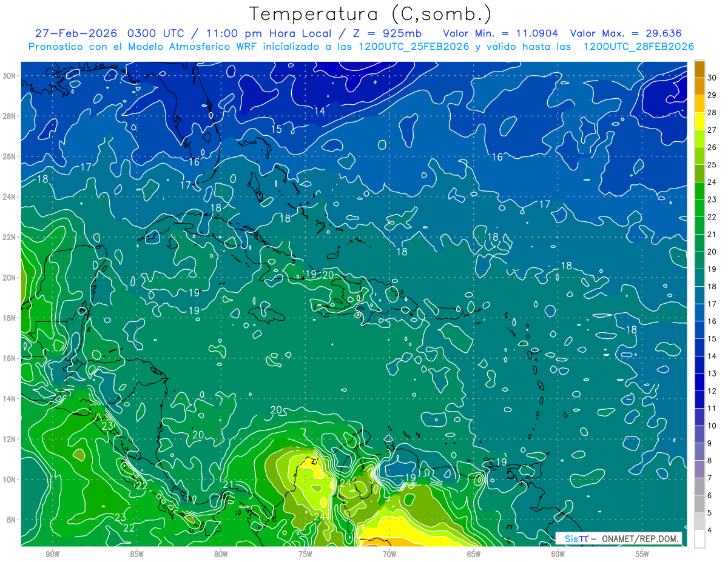Screen dimensions: 728x562
Task: Click the green legend swatch between 22 and 23
Action: coord(699,208)
